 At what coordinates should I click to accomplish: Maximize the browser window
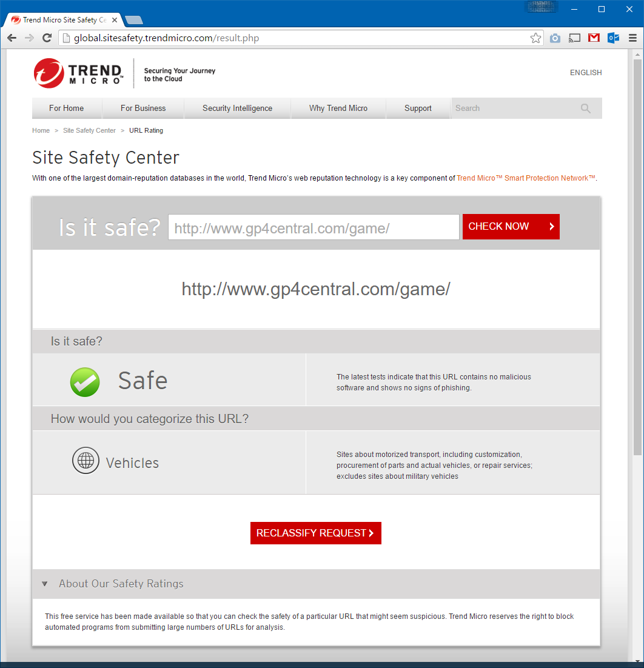pos(602,9)
